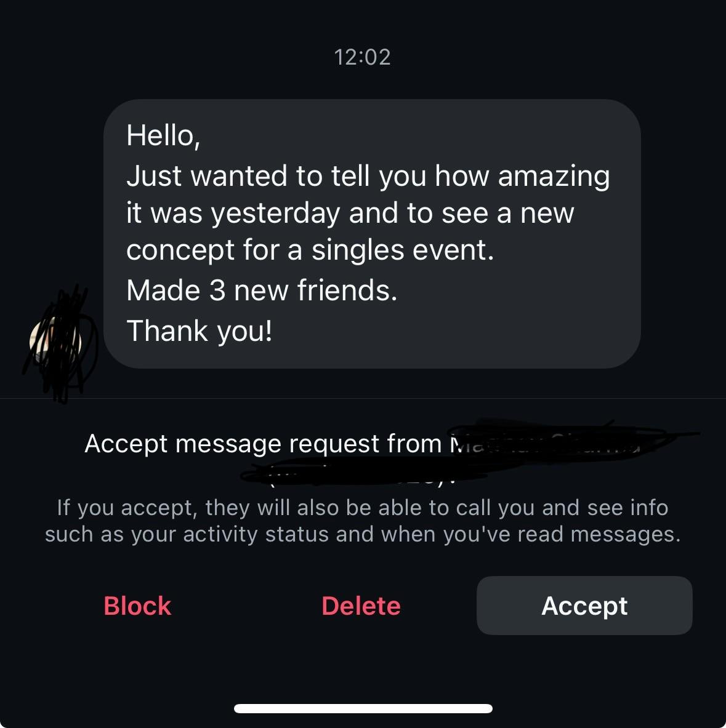Tap Delete to remove the request

[361, 606]
